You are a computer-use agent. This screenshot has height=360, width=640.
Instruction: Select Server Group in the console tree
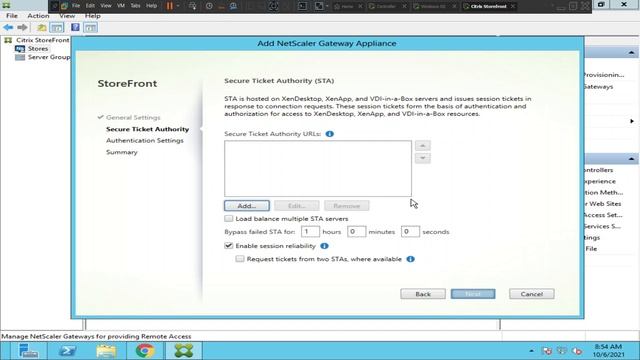click(49, 57)
